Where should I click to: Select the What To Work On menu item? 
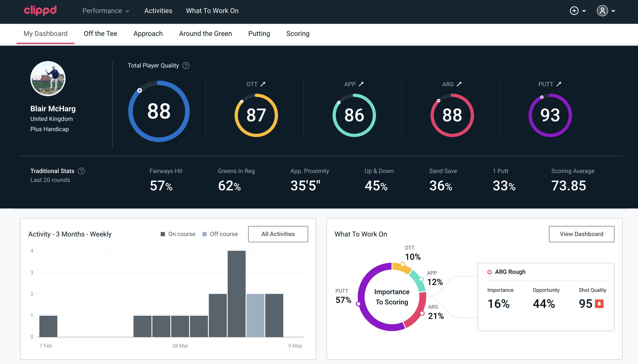[212, 11]
